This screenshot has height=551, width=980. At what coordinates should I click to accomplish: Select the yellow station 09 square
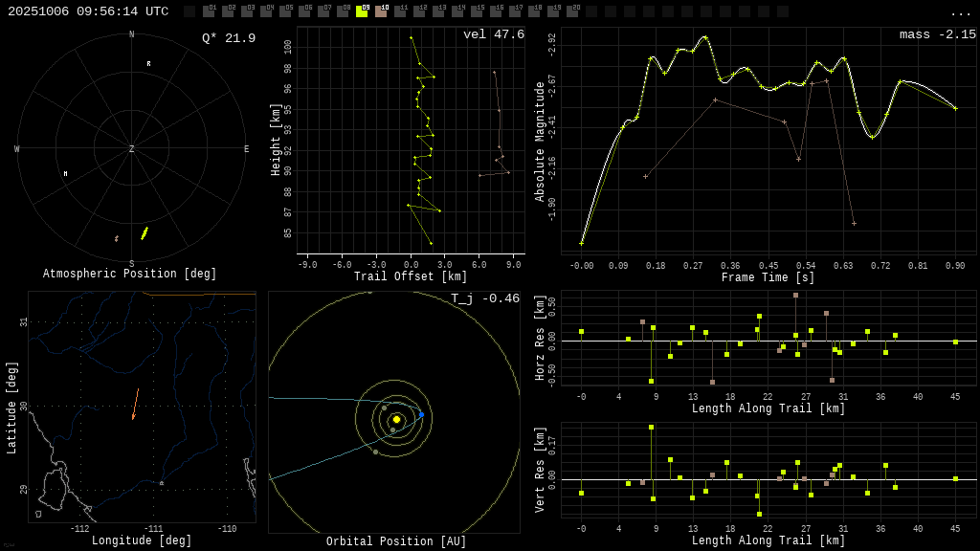[x=362, y=11]
